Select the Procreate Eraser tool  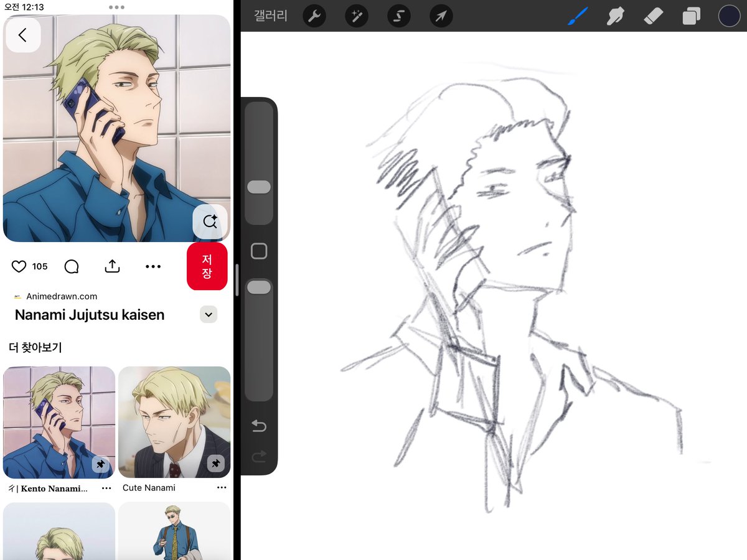tap(654, 16)
